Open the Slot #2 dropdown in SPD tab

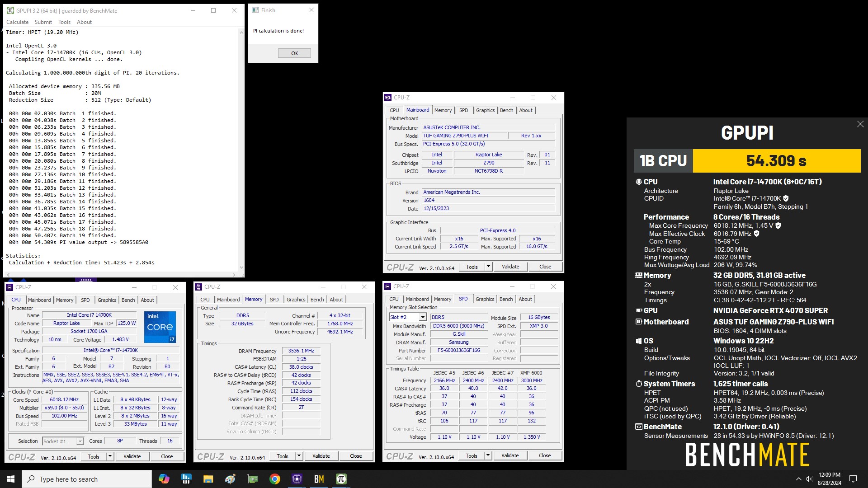423,317
